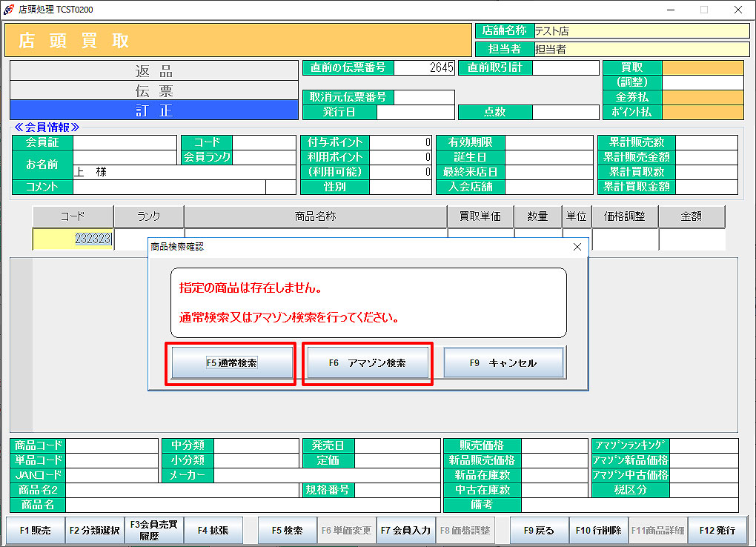The image size is (756, 547).
Task: Click the F5 検索 bottom bar button
Action: (287, 531)
